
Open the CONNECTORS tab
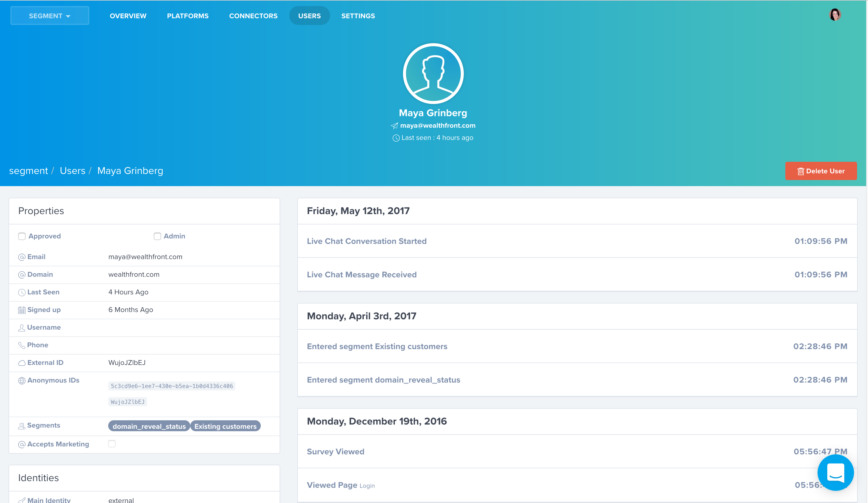[x=253, y=16]
